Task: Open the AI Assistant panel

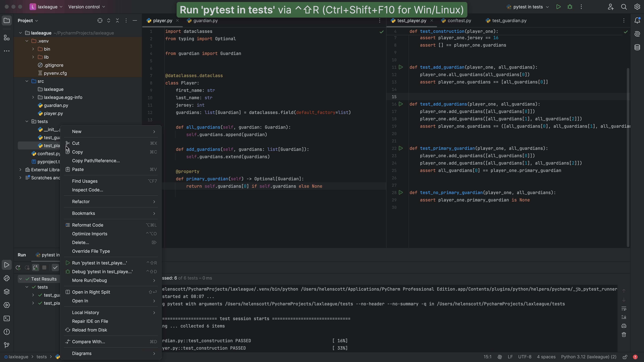Action: [x=637, y=34]
